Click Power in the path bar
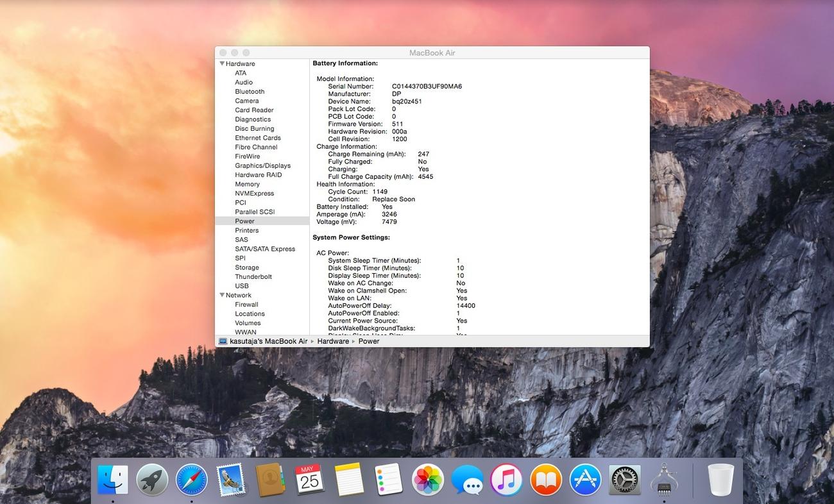Image resolution: width=834 pixels, height=504 pixels. pos(369,341)
